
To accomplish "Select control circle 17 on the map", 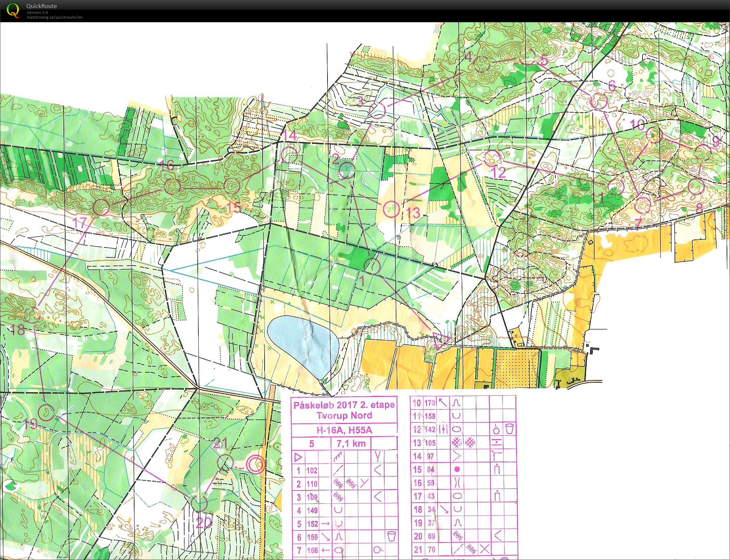I will (101, 207).
